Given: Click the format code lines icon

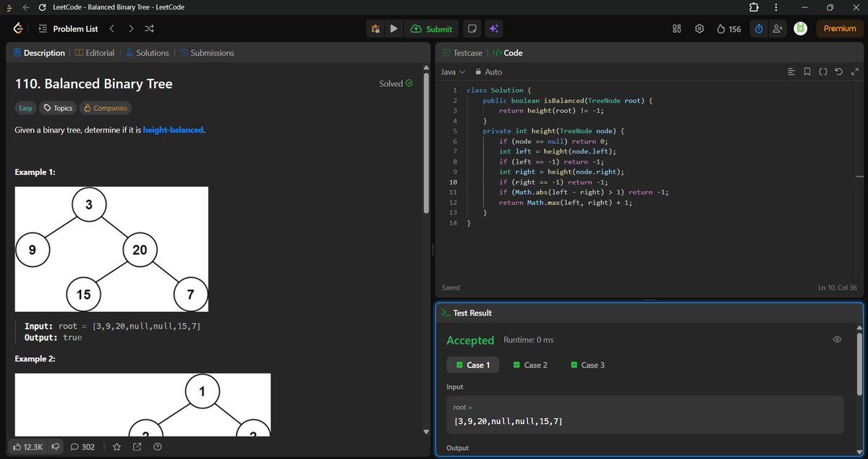Looking at the screenshot, I should pos(791,72).
